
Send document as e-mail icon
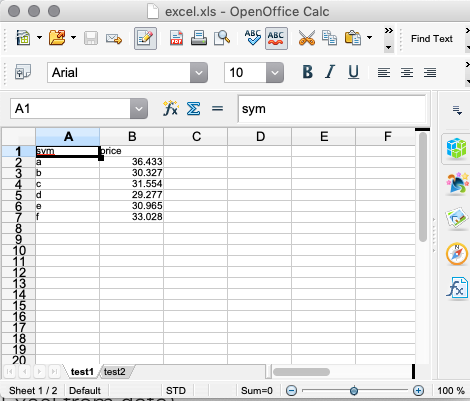114,39
